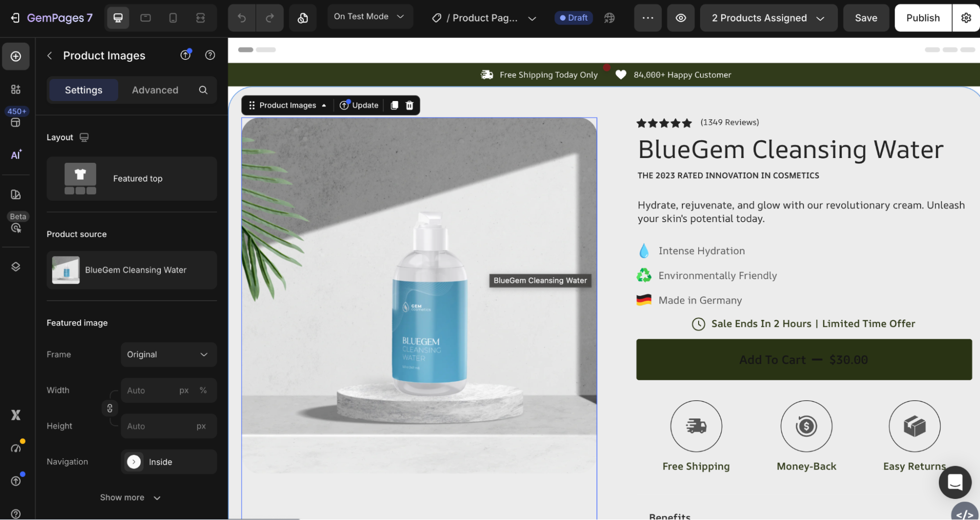Screen dimensions: 980x520
Task: Select the Free Shipping icon on canvas
Action: 696,426
